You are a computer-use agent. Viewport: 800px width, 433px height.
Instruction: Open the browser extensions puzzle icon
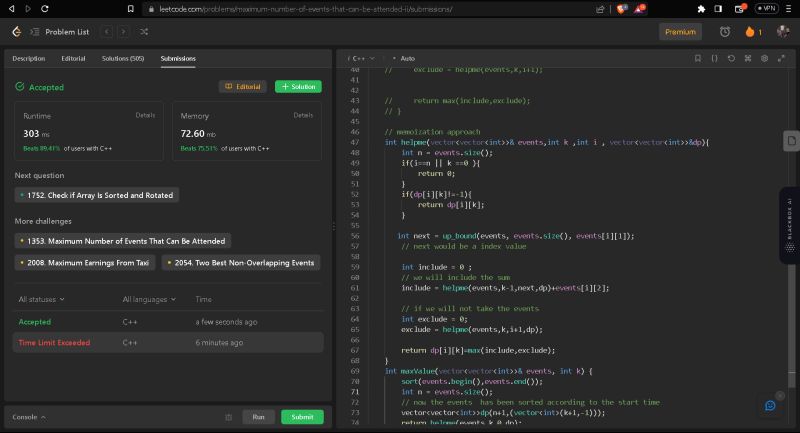[x=701, y=9]
